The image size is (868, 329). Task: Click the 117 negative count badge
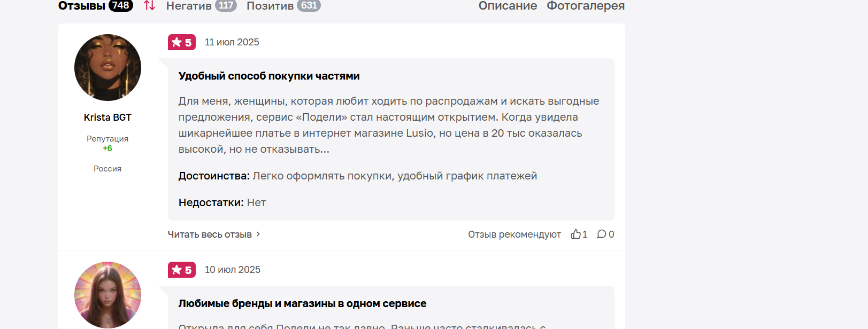coord(226,5)
